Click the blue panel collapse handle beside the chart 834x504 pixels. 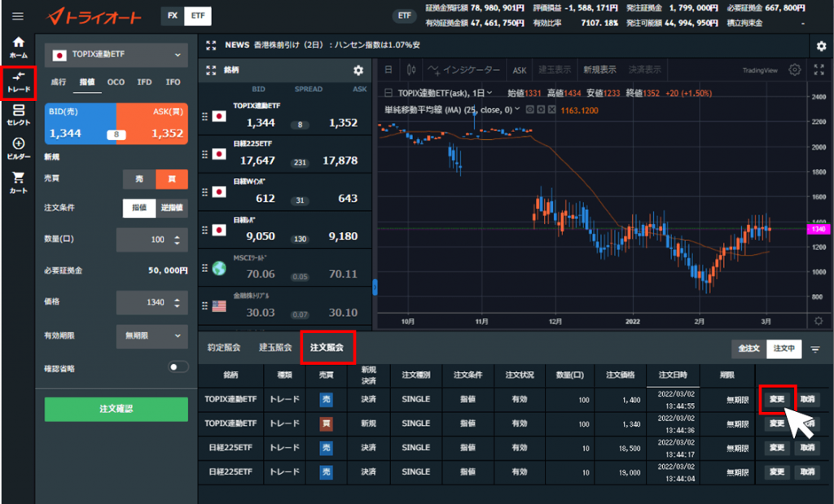pos(375,287)
